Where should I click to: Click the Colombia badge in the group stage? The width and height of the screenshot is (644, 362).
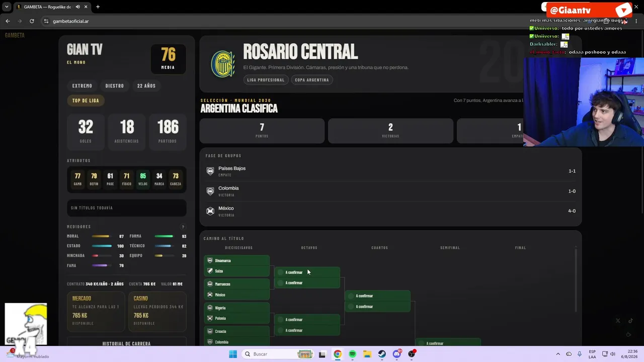tap(210, 191)
